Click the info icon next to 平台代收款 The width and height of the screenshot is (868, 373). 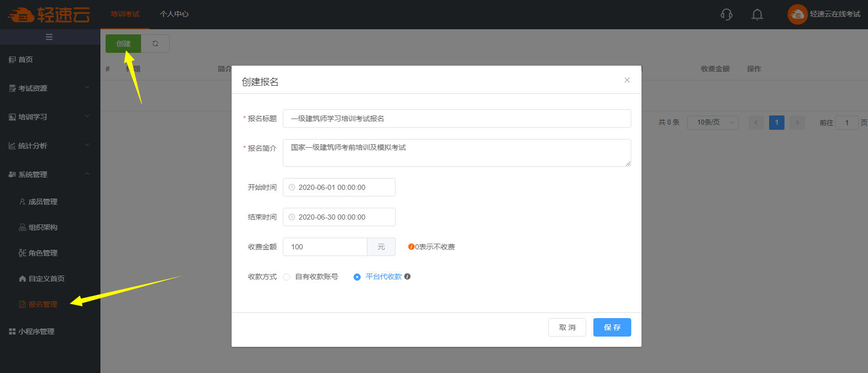click(x=407, y=277)
